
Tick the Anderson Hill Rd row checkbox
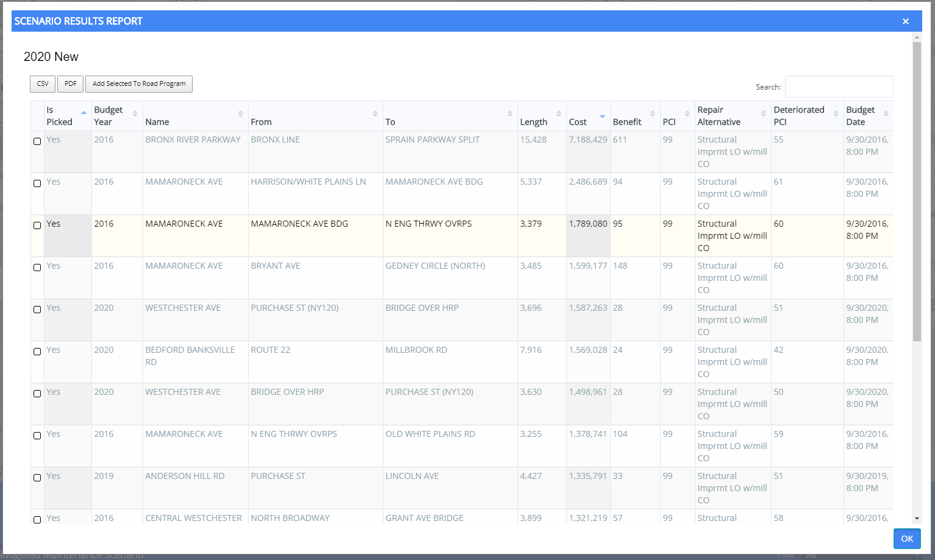[x=37, y=478]
